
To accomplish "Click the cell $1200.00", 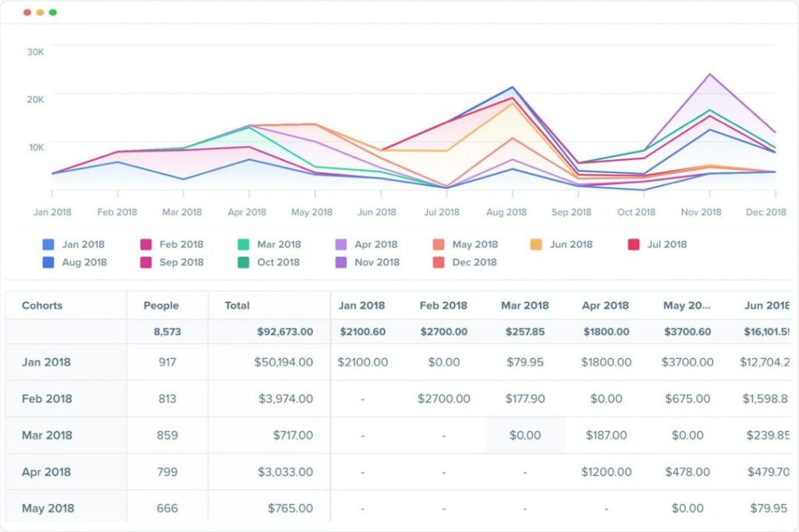I will click(x=606, y=473).
